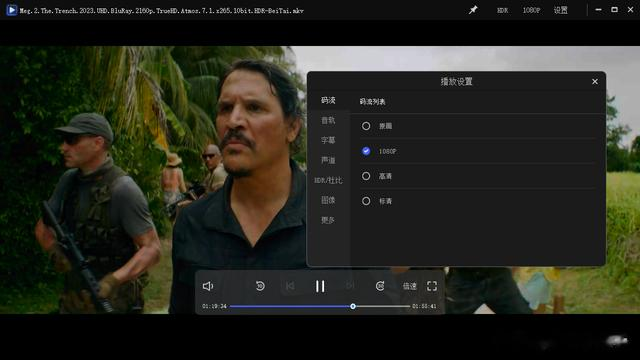The image size is (640, 360).
Task: Pin the player window on top
Action: point(473,10)
